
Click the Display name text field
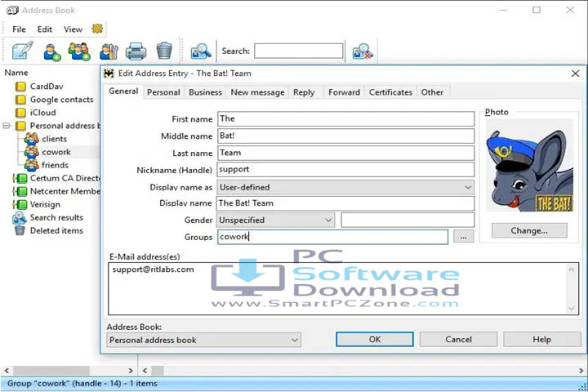[x=345, y=203]
